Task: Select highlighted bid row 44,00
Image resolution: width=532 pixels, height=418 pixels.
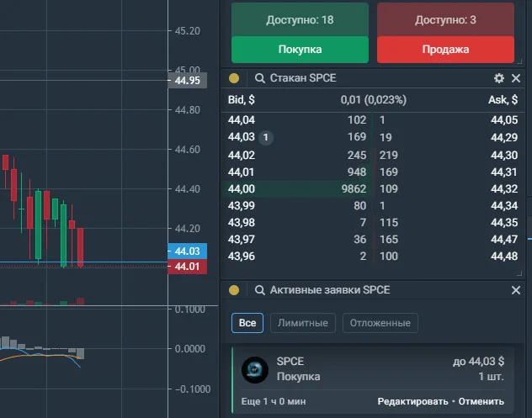Action: [x=297, y=189]
